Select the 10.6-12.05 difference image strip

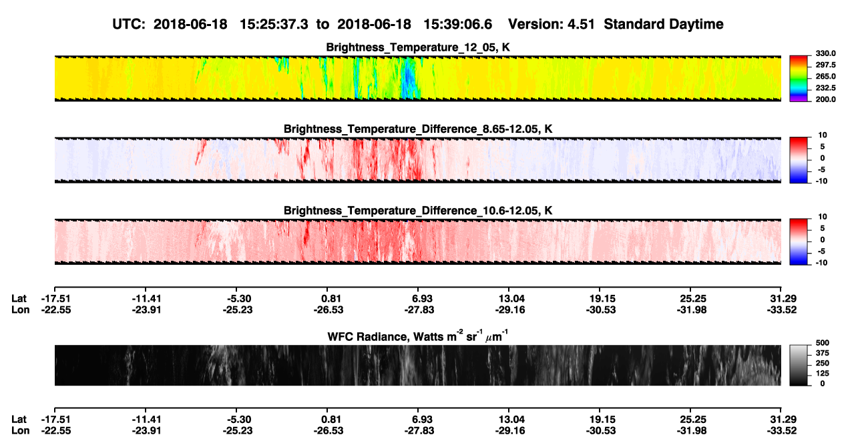(x=417, y=241)
